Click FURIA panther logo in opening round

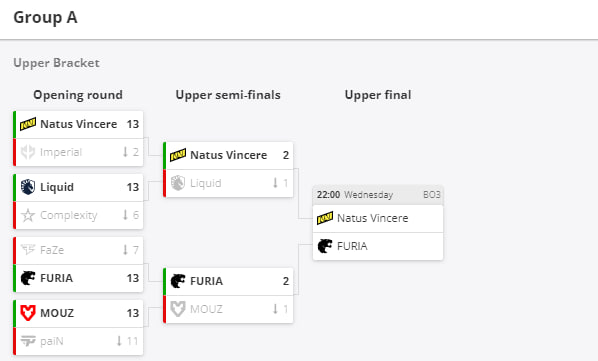click(x=28, y=278)
